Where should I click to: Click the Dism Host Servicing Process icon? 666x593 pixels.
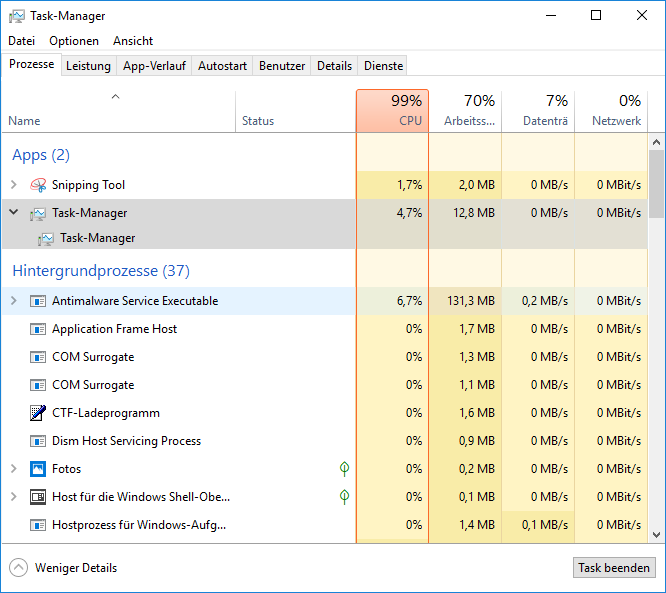point(38,441)
